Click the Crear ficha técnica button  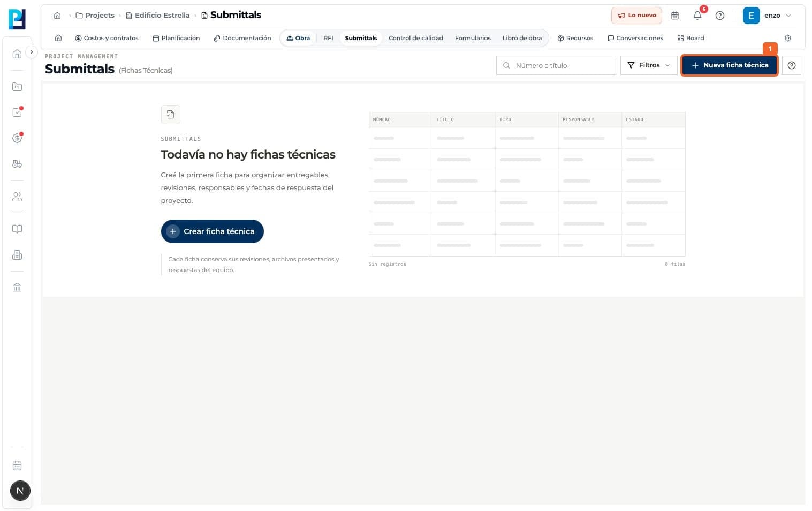pos(213,231)
